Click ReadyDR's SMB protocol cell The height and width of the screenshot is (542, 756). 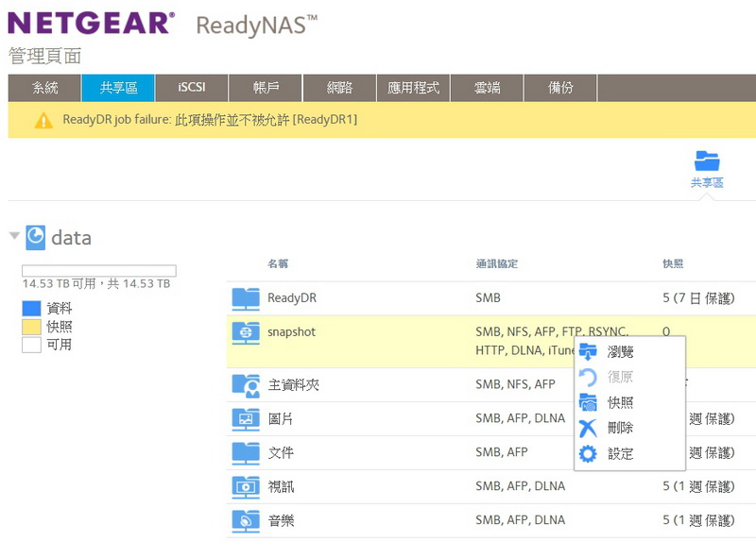[488, 298]
